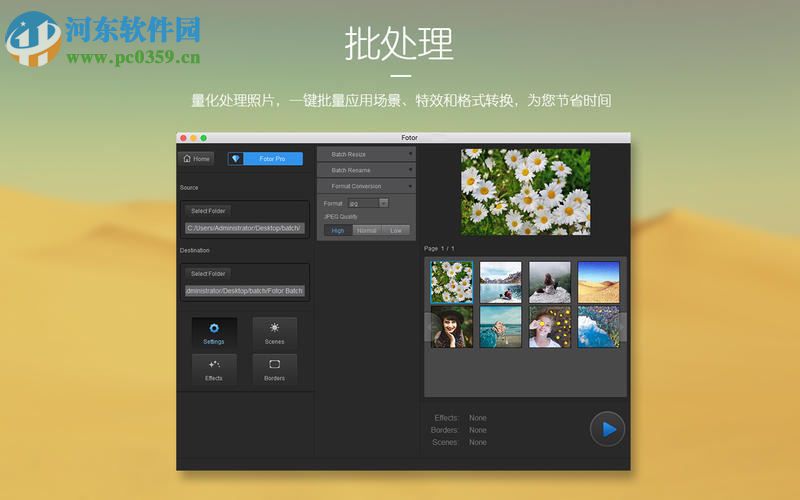Collapse the Format Conversion section

click(x=366, y=186)
